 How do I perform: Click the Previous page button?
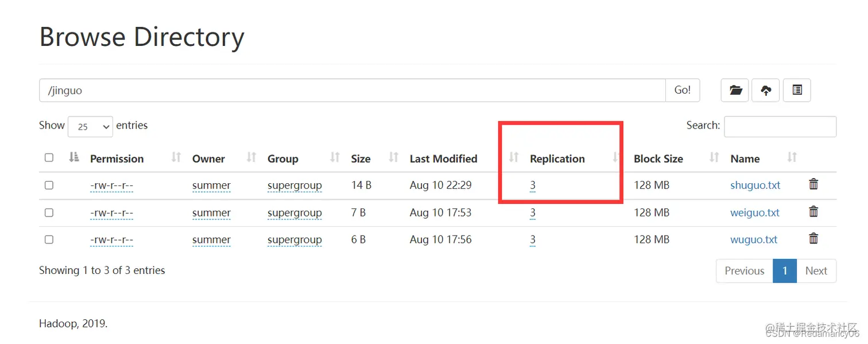pos(745,271)
